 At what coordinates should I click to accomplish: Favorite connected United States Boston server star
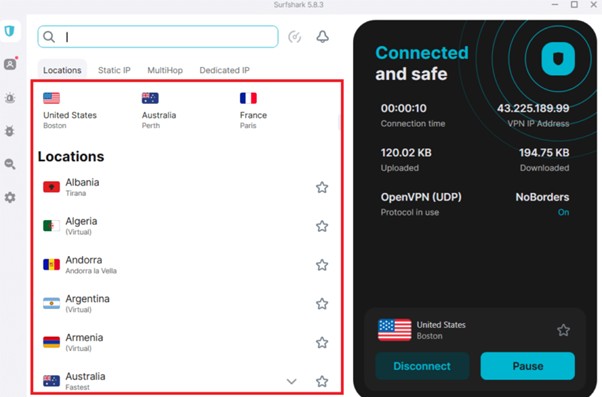tap(563, 330)
